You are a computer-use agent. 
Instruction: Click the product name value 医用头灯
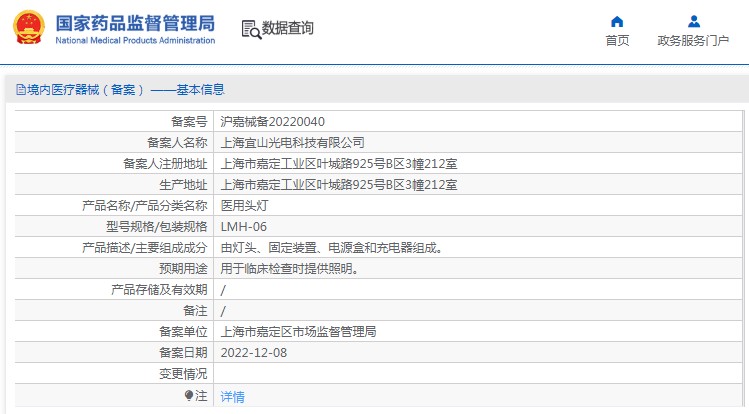(244, 205)
